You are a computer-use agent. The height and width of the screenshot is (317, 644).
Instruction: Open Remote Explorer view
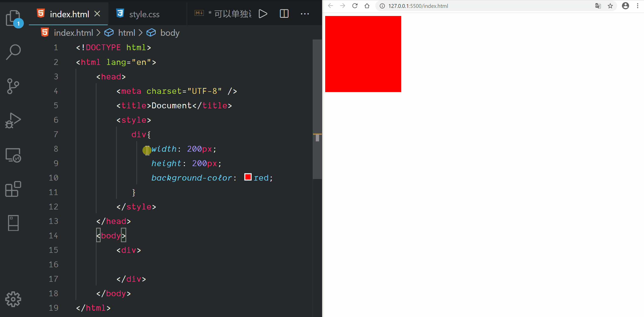pyautogui.click(x=13, y=155)
